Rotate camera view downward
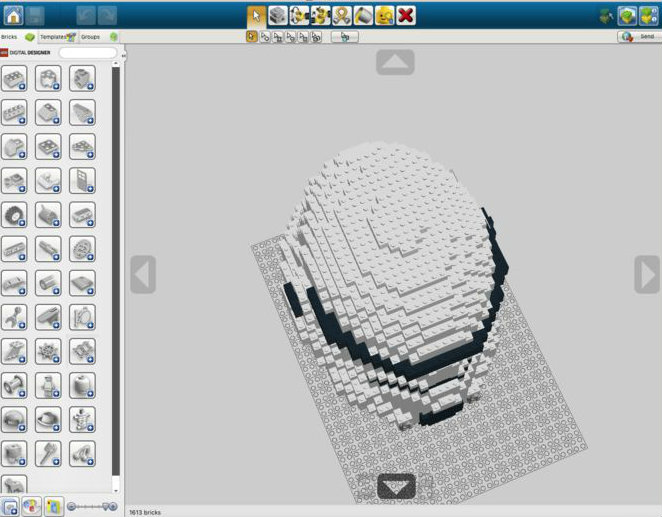662x517 pixels. (x=396, y=487)
